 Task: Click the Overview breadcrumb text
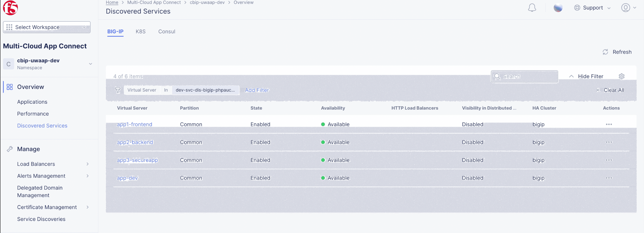click(x=243, y=2)
